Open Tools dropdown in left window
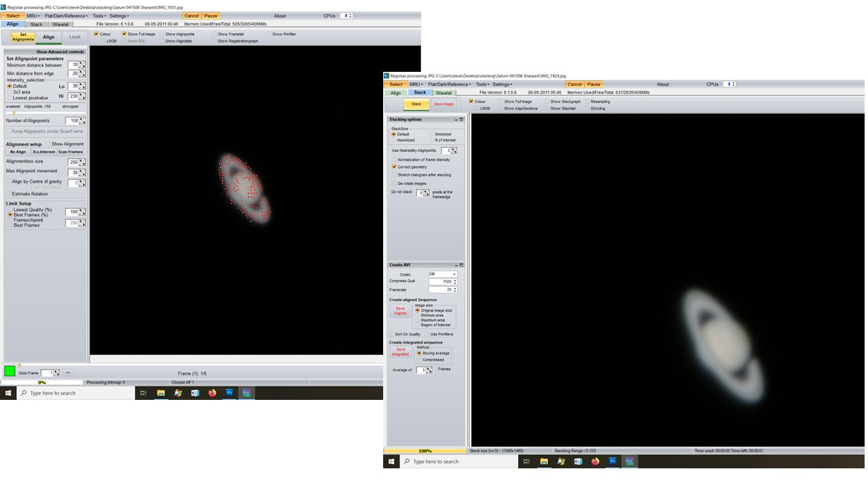The width and height of the screenshot is (868, 488). coord(99,16)
